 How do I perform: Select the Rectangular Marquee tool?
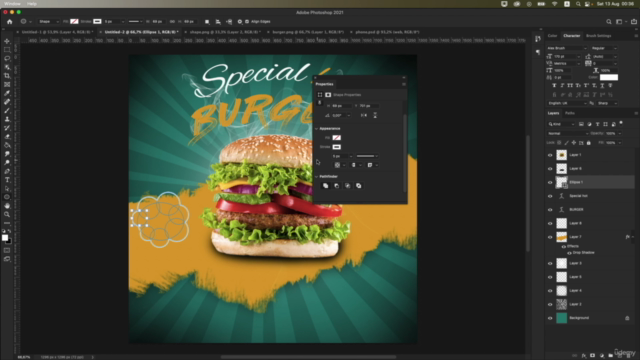(7, 50)
